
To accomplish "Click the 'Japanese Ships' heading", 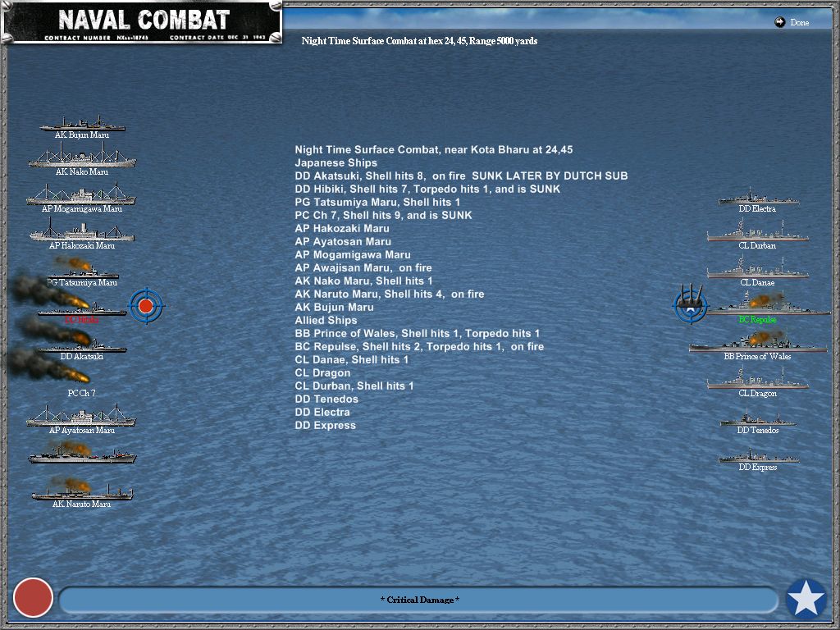I will point(336,163).
